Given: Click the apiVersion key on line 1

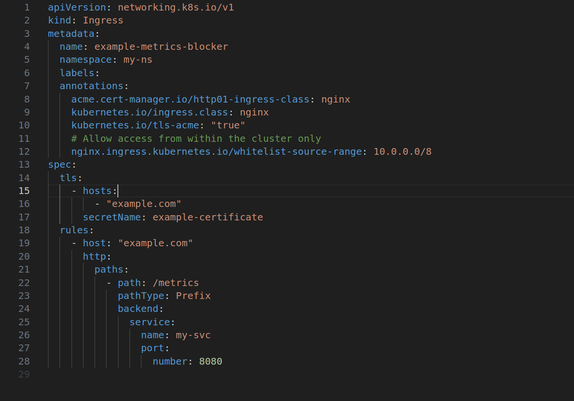Looking at the screenshot, I should pyautogui.click(x=77, y=7).
